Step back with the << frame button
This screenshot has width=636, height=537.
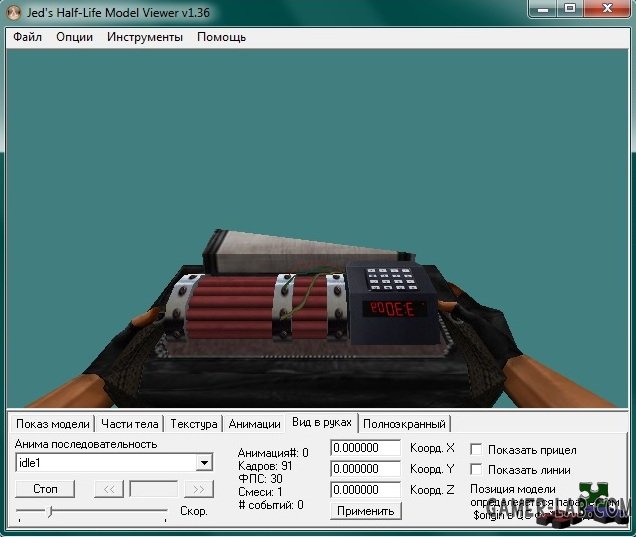109,489
